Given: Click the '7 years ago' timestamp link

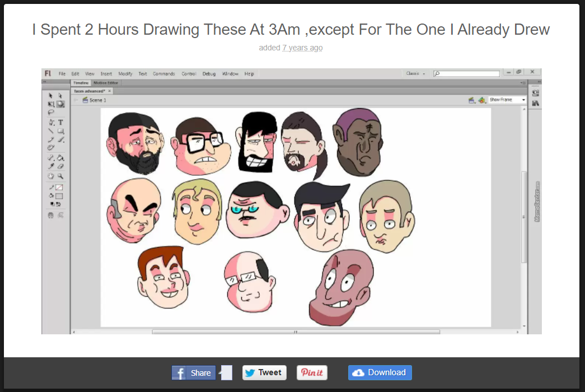Looking at the screenshot, I should [302, 48].
